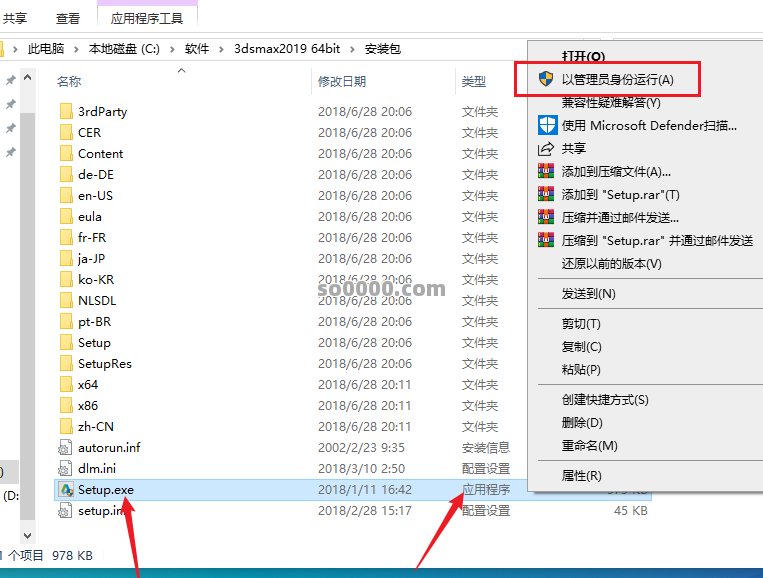
Task: Choose 压缩到 "Setup.rar" 并通过邮件发送
Action: pyautogui.click(x=657, y=240)
